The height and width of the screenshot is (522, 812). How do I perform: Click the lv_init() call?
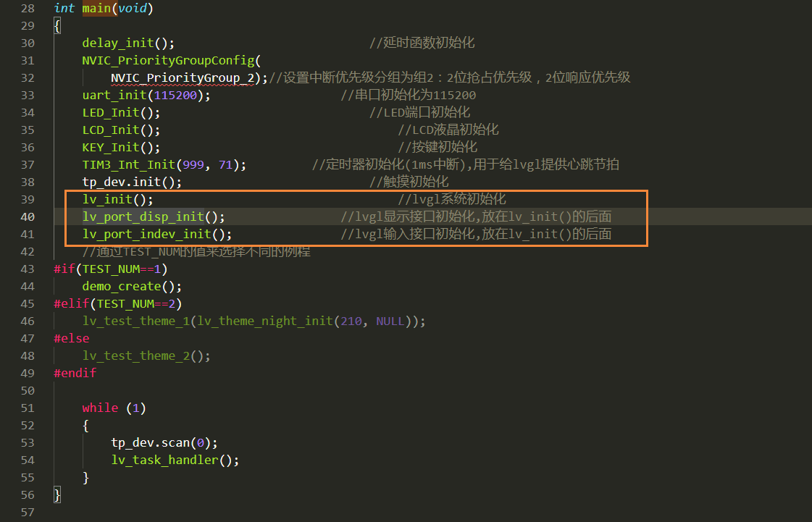coord(117,199)
